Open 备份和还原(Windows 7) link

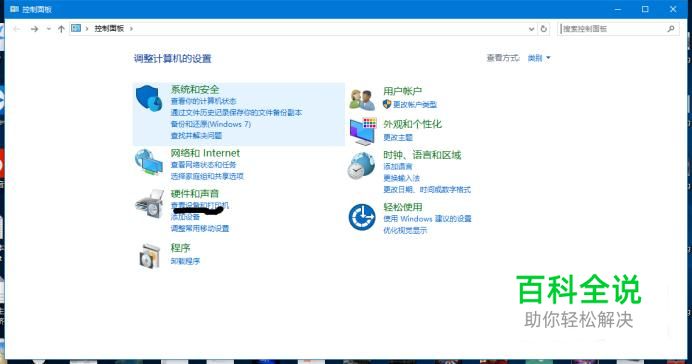(x=211, y=124)
